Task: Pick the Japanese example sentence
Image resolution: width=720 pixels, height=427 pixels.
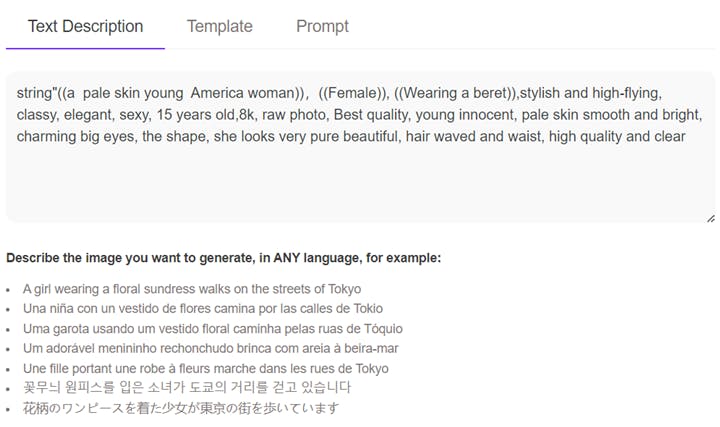Action: point(181,408)
